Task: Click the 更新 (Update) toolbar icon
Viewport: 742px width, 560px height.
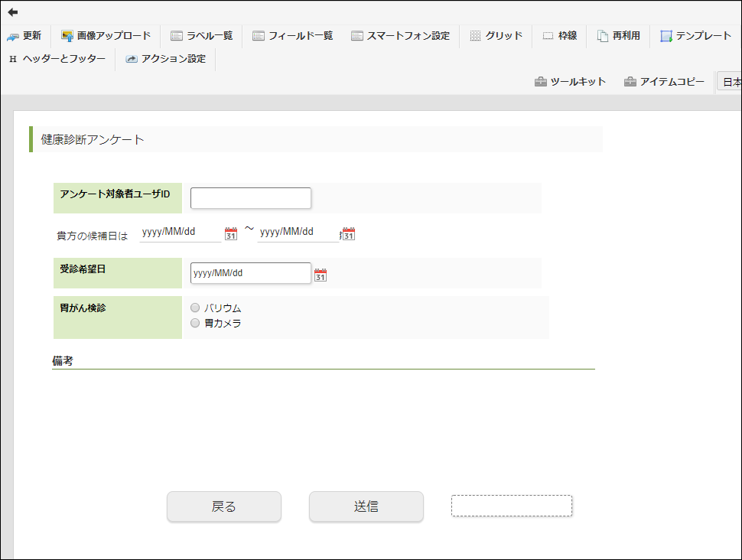Action: 25,35
